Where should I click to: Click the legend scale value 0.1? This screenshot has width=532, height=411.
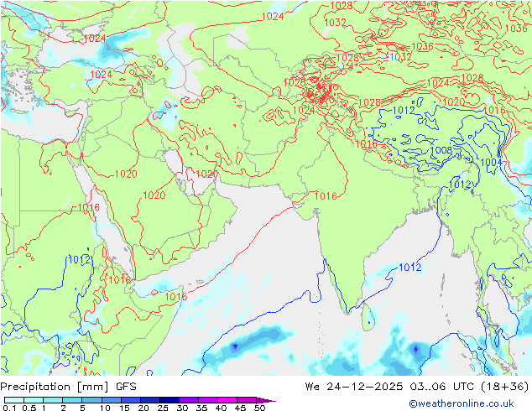pyautogui.click(x=9, y=408)
